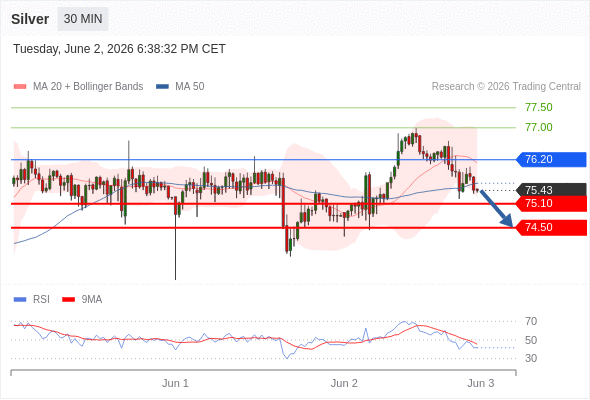The image size is (590, 400).
Task: Select the red 75.10 support price tag
Action: [551, 204]
